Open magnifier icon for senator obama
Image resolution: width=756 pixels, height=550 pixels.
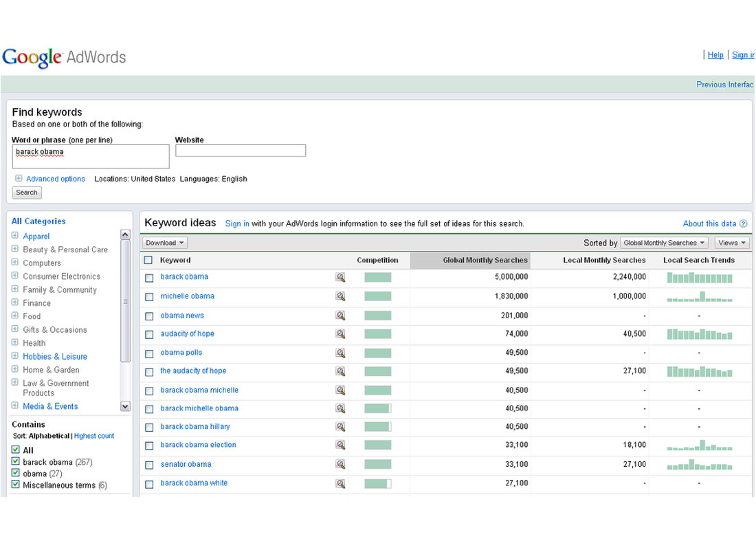340,465
